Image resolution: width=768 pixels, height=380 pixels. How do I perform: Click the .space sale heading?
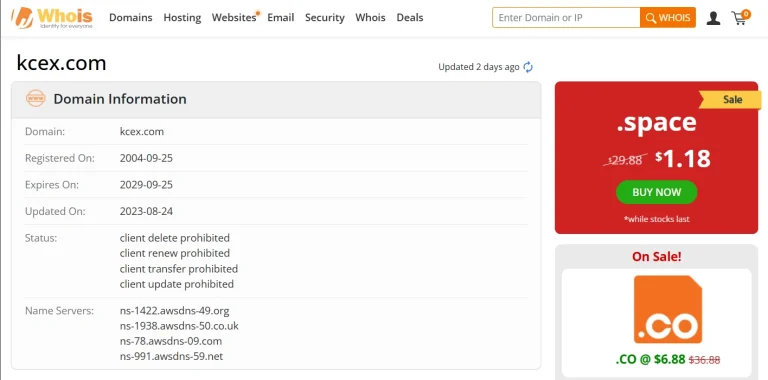click(x=656, y=122)
